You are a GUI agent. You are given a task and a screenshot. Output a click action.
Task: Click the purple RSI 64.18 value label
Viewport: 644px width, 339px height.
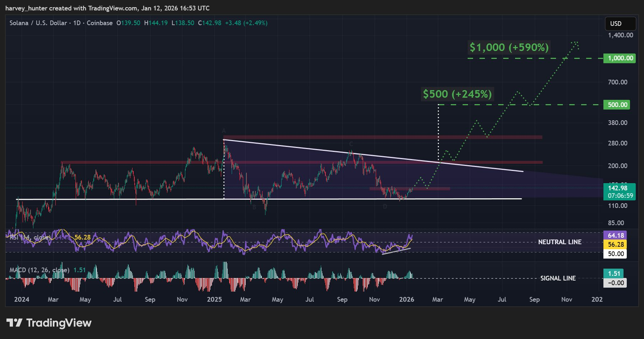(616, 236)
